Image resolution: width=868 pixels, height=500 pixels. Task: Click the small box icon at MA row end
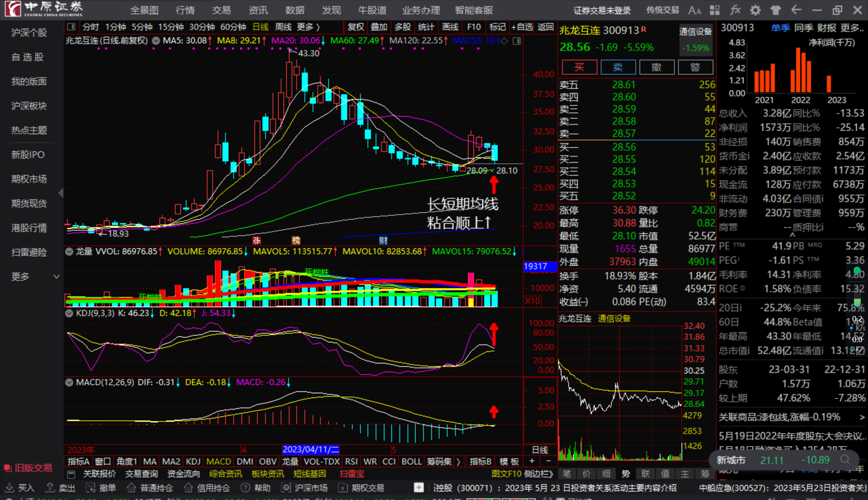coord(517,41)
